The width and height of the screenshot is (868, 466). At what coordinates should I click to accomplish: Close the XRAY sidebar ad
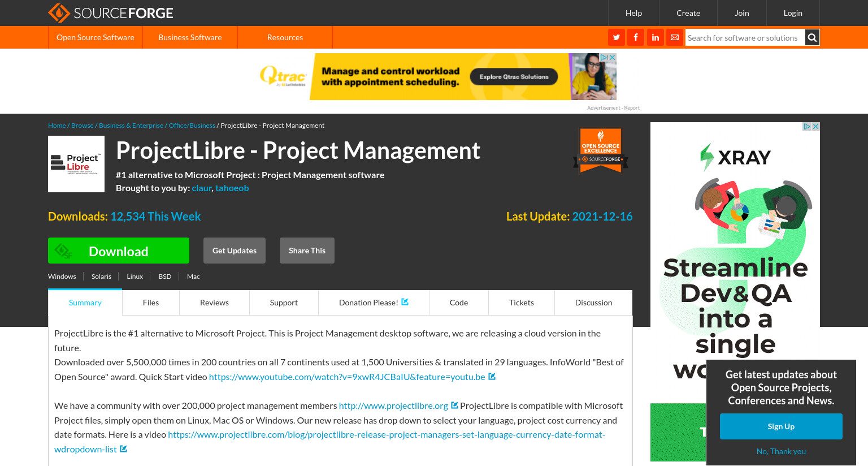815,127
